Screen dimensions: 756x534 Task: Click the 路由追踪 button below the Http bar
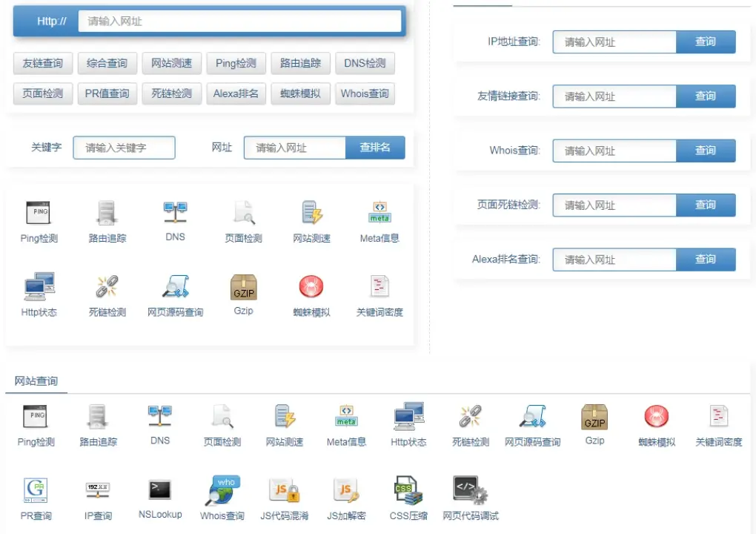pos(300,63)
